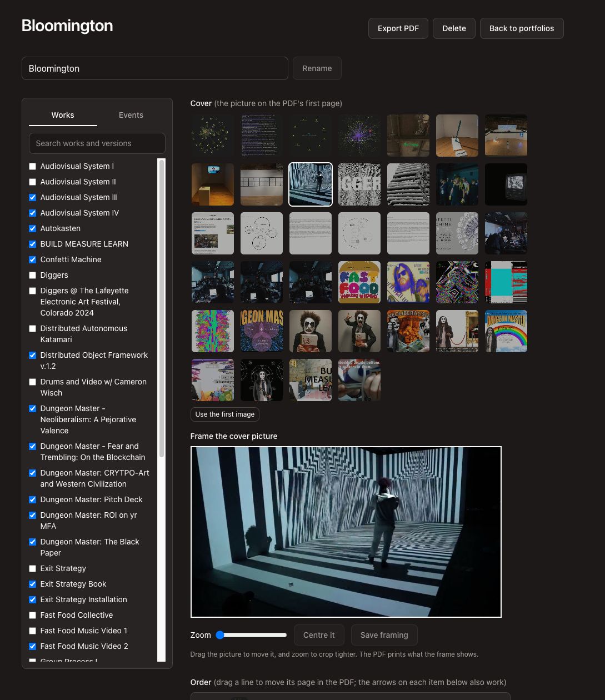Viewport: 605px width, 700px height.
Task: Adjust the Zoom slider
Action: [x=252, y=635]
